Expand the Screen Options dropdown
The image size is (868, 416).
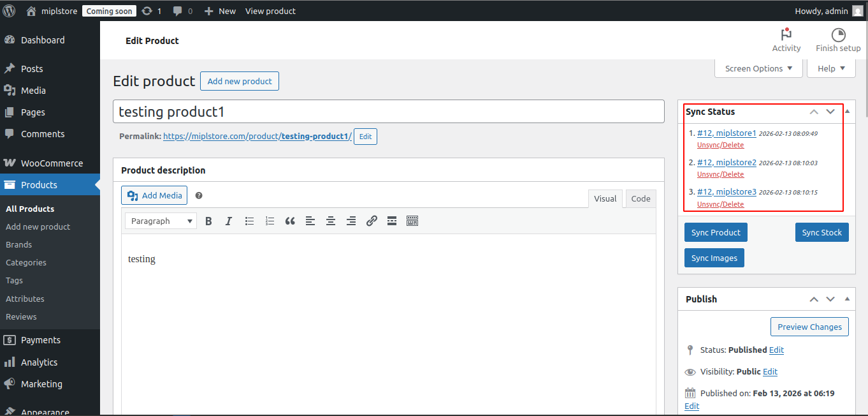[x=758, y=68]
